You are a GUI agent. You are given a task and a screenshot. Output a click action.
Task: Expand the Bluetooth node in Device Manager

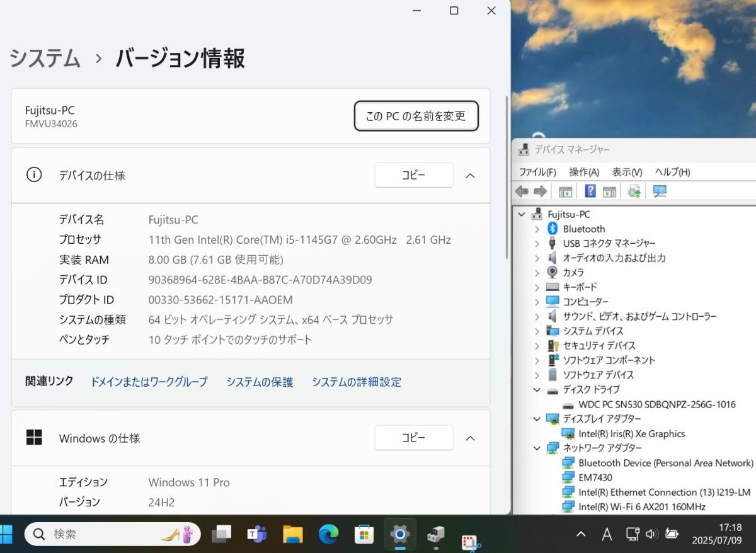537,229
